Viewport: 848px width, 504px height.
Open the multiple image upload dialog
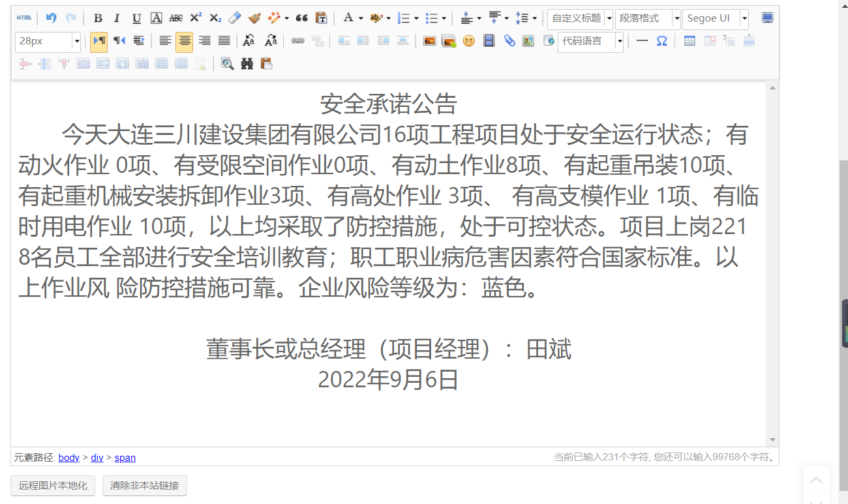click(x=449, y=41)
